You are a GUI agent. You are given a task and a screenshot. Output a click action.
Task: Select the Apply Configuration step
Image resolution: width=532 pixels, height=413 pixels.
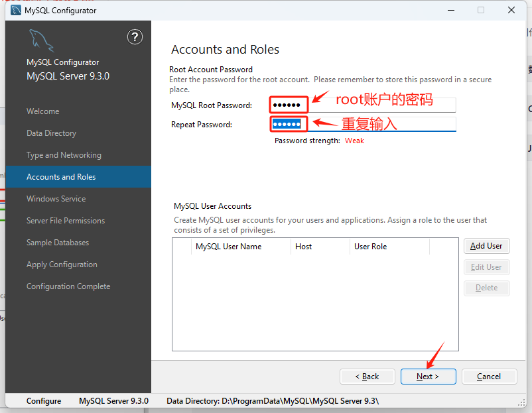(62, 265)
